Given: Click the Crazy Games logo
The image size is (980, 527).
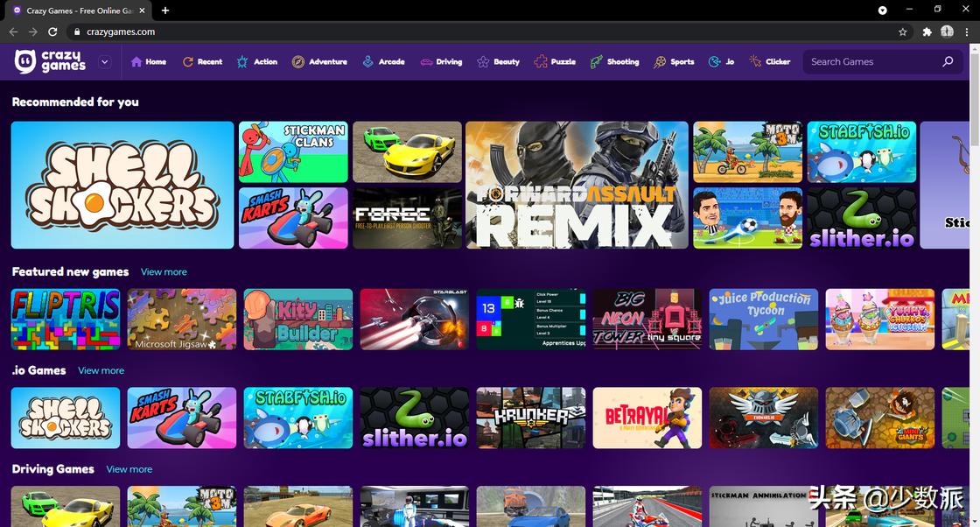Looking at the screenshot, I should [51, 61].
